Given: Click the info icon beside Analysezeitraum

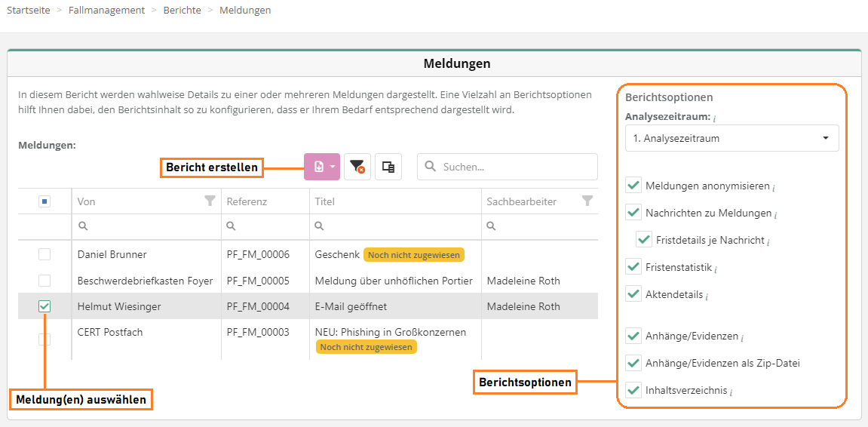Looking at the screenshot, I should click(714, 118).
